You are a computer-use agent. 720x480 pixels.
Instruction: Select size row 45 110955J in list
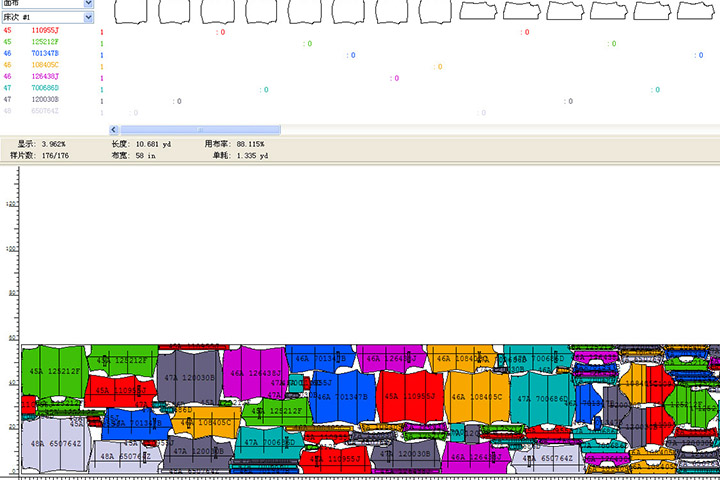pyautogui.click(x=47, y=32)
